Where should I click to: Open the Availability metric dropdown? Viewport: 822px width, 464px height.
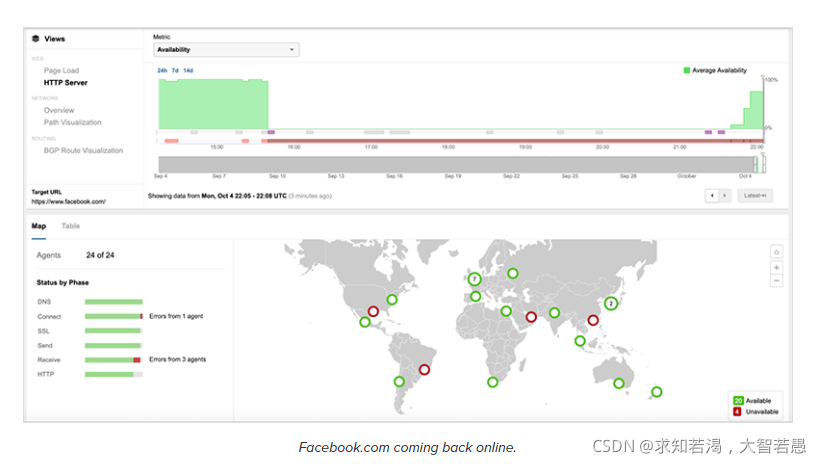point(226,50)
